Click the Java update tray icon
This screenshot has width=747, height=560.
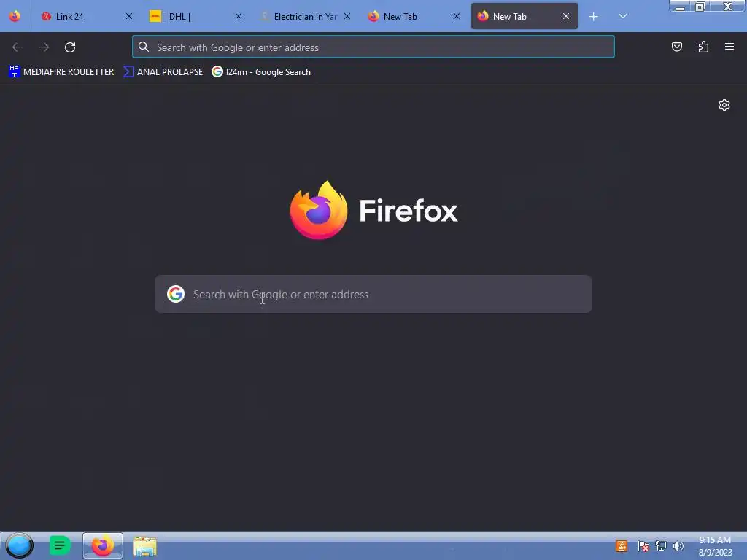pyautogui.click(x=622, y=546)
